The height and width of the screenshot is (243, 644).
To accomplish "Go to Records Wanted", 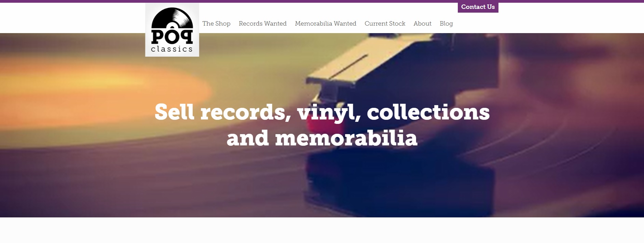I will [263, 24].
